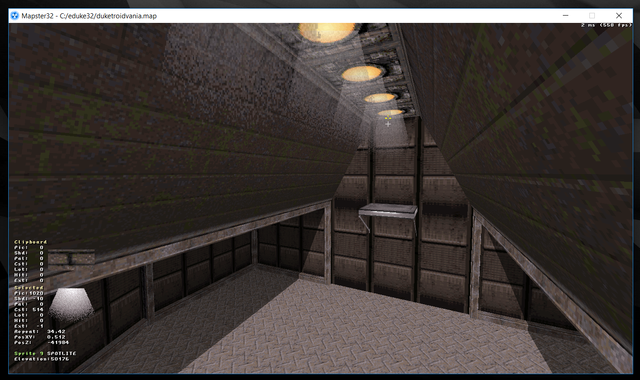The image size is (640, 380).
Task: Click the white crosshair in the viewport
Action: [388, 124]
